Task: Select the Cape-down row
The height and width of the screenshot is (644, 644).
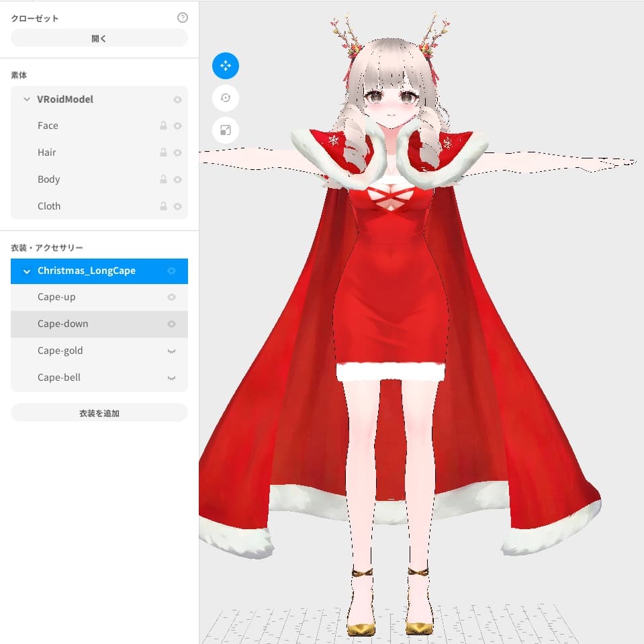Action: click(x=99, y=324)
